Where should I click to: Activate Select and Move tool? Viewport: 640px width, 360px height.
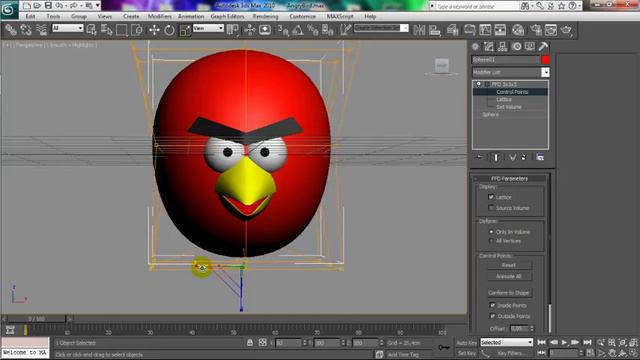(x=154, y=29)
